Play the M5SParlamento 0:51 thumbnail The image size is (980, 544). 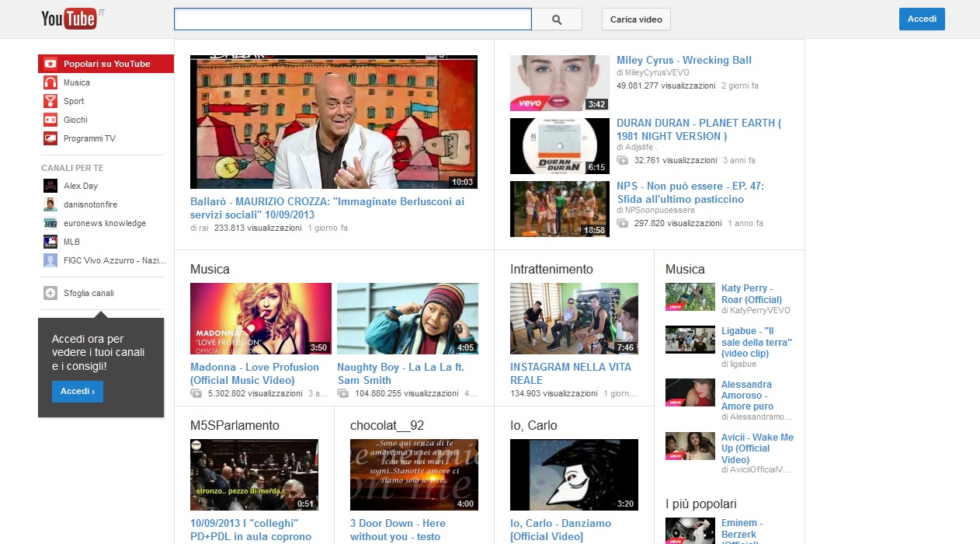coord(254,475)
